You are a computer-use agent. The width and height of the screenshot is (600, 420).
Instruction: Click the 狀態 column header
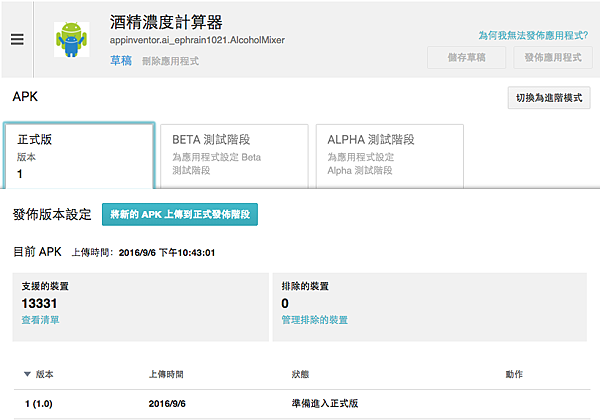click(x=298, y=374)
